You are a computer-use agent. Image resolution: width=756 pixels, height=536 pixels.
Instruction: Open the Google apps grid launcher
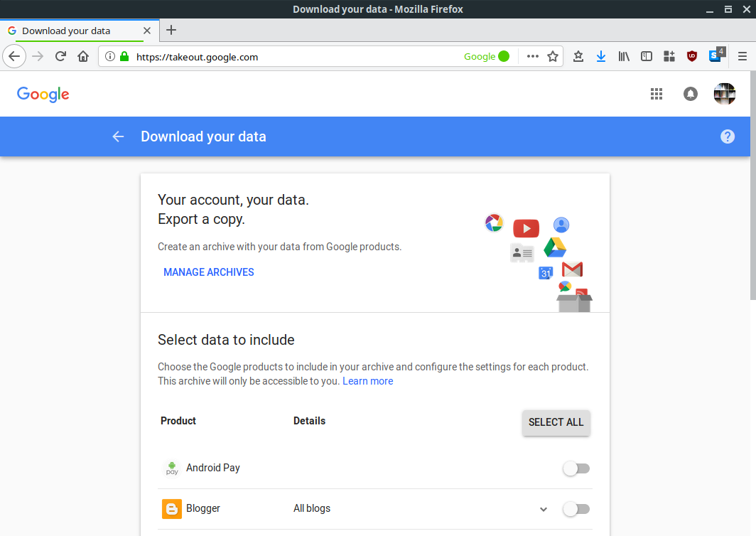pyautogui.click(x=657, y=94)
